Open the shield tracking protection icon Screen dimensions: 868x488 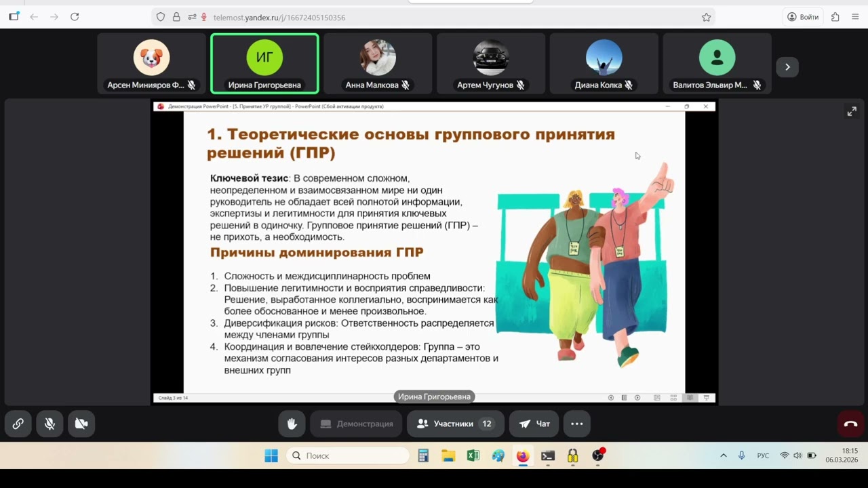(x=161, y=17)
